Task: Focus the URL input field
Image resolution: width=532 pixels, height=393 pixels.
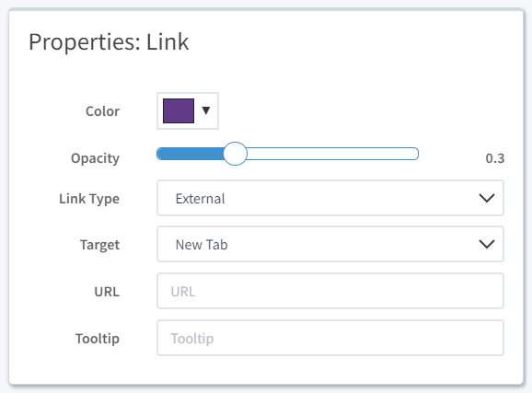Action: [330, 291]
